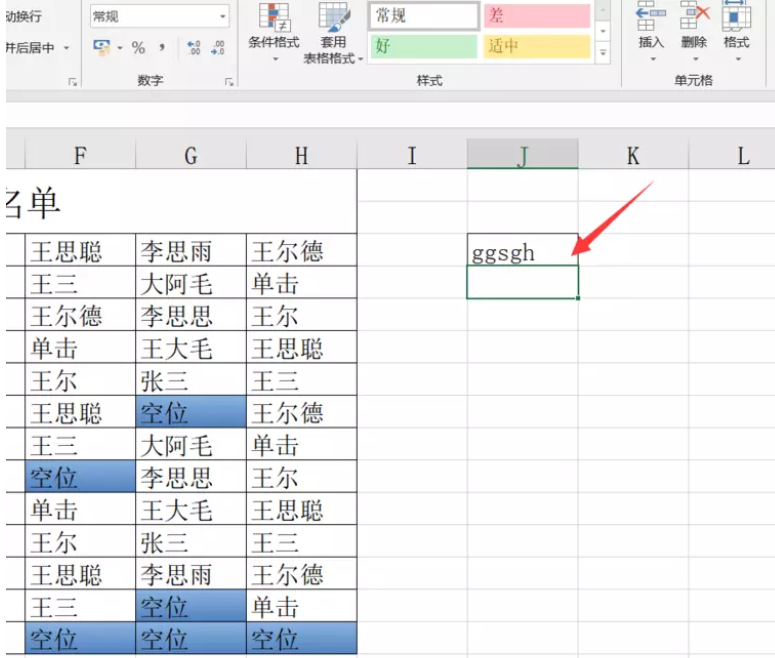Select column G header
The image size is (775, 658).
191,155
